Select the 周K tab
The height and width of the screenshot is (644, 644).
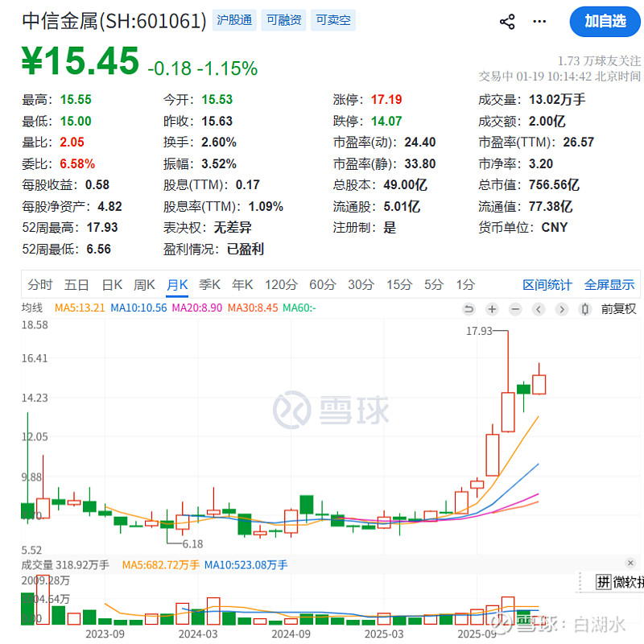[144, 284]
